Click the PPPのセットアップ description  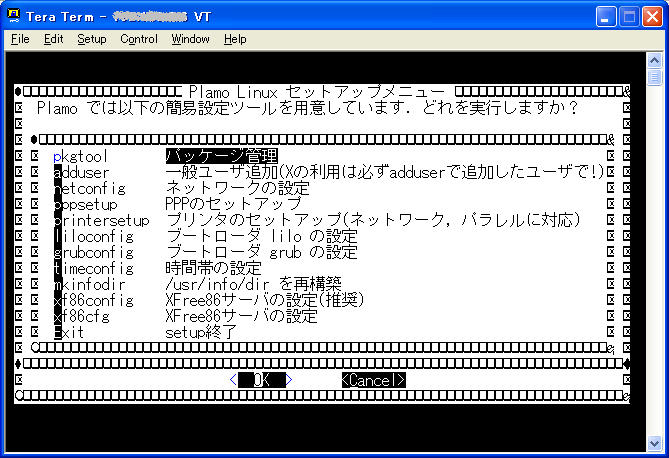pyautogui.click(x=233, y=204)
